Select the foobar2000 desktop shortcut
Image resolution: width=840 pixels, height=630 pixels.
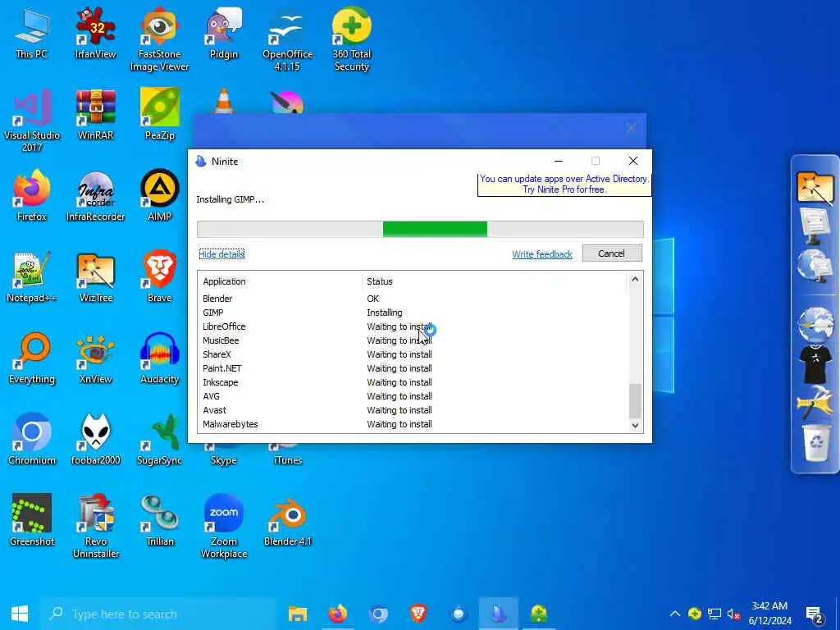(95, 440)
